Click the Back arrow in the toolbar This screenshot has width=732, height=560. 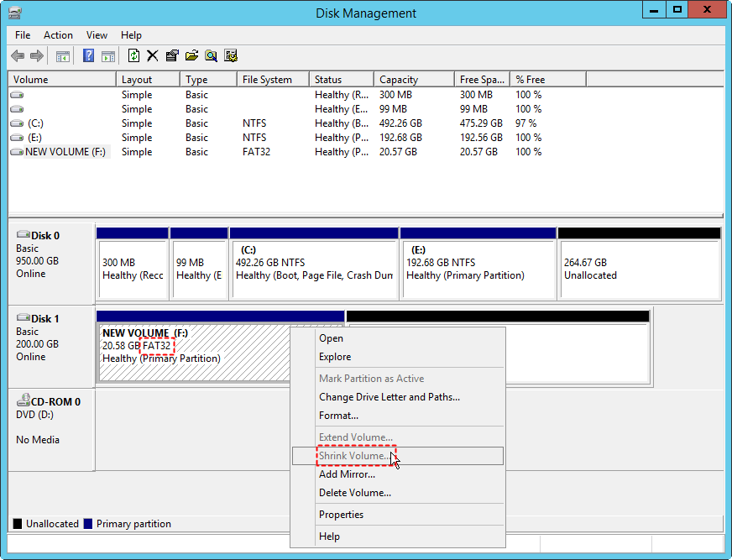tap(18, 56)
